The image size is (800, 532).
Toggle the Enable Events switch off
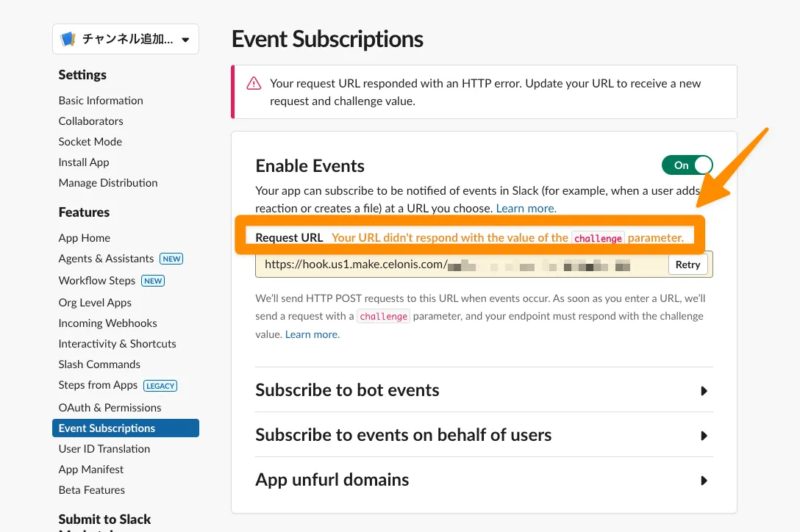(x=687, y=165)
